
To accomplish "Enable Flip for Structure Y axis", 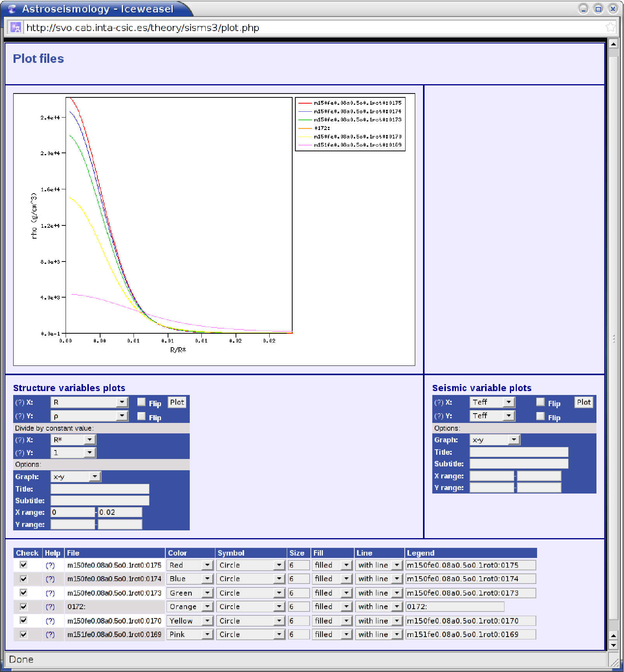I will 142,416.
